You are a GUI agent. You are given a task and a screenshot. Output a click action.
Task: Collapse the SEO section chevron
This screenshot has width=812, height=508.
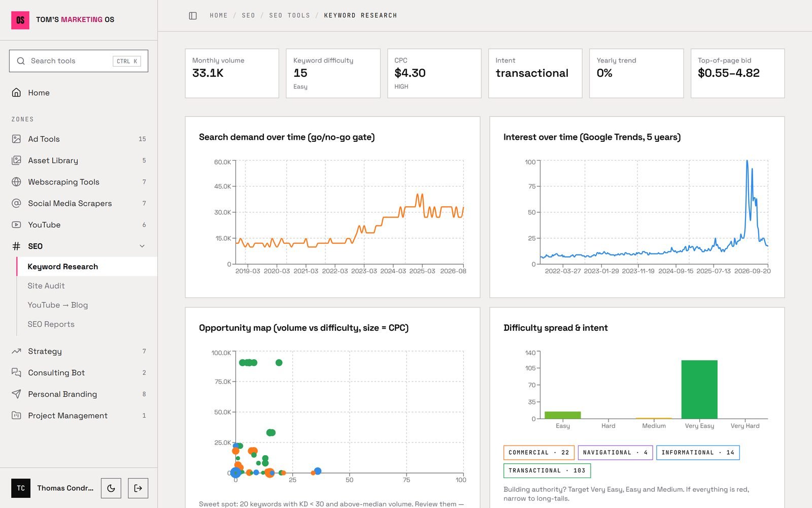coord(142,246)
